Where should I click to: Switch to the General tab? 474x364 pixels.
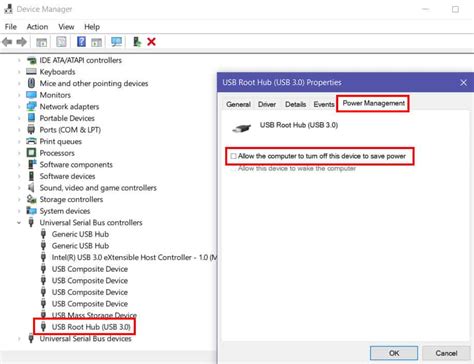point(238,104)
